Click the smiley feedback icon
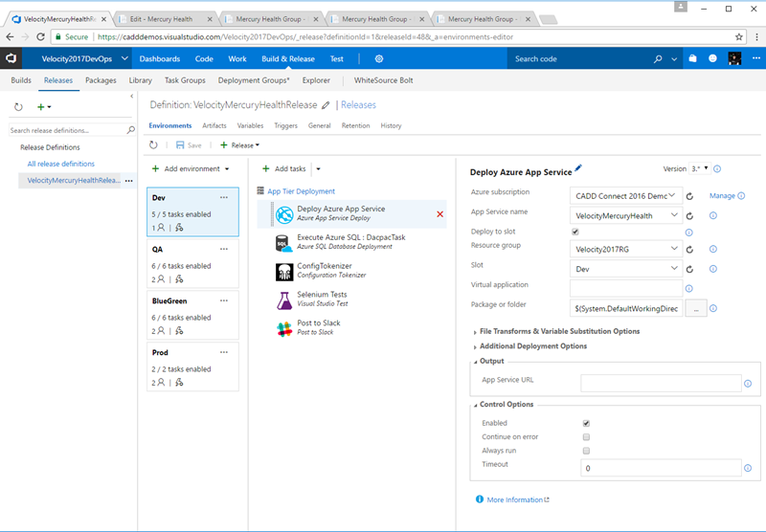Screen dimensions: 766x532 (x=712, y=58)
